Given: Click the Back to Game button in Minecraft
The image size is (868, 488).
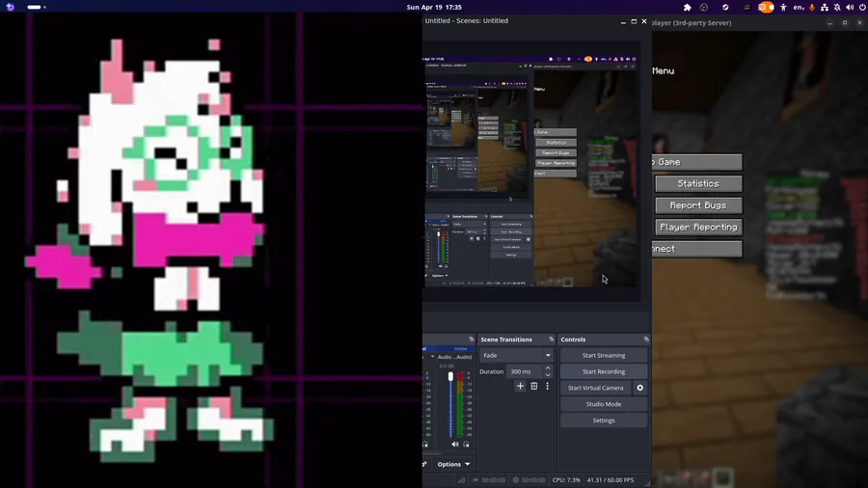Looking at the screenshot, I should pos(697,162).
